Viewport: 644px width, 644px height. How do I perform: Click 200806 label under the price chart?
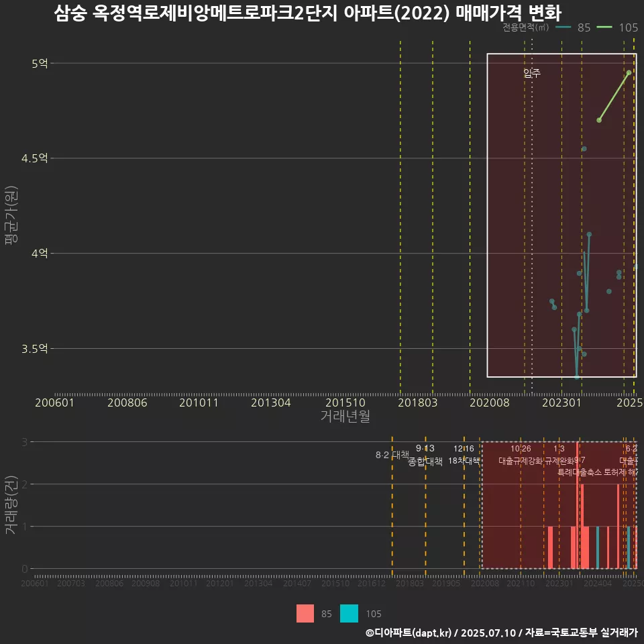pyautogui.click(x=127, y=402)
